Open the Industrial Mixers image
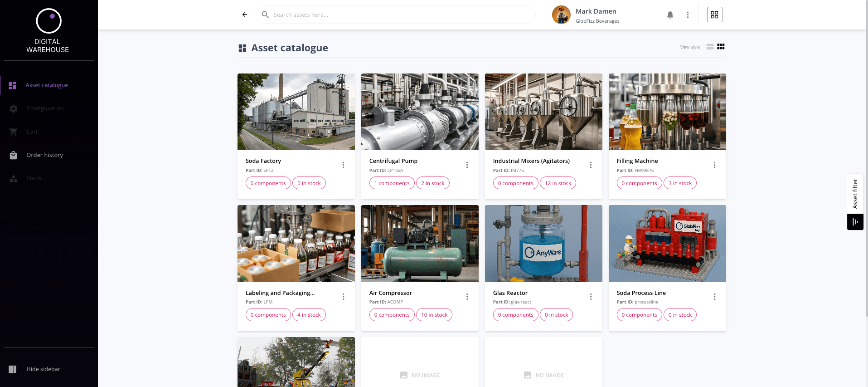868x387 pixels. tap(543, 112)
